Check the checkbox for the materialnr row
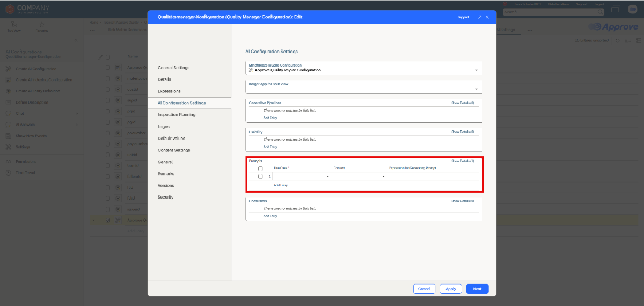Viewport: 644px width, 306px height. click(108, 78)
